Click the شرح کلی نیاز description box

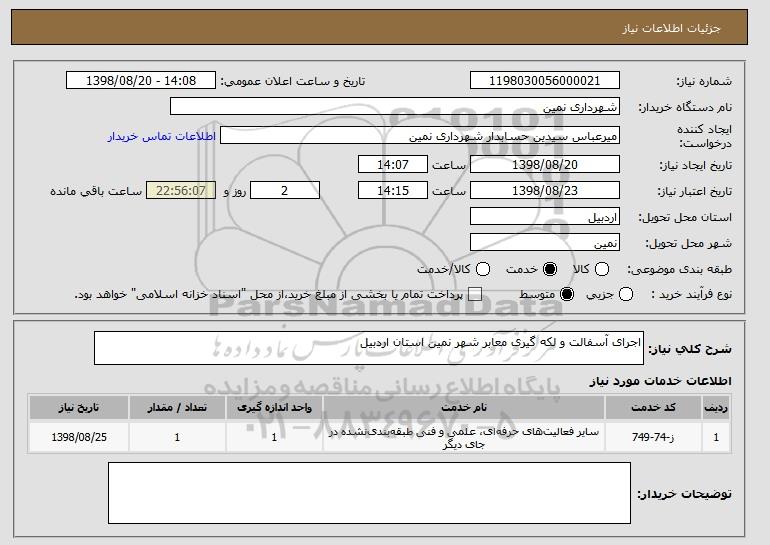click(x=369, y=348)
